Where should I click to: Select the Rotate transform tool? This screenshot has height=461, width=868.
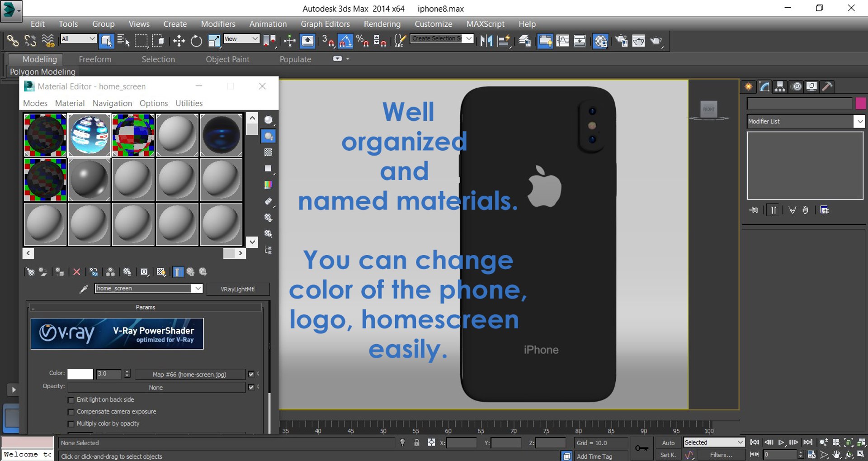pyautogui.click(x=196, y=41)
